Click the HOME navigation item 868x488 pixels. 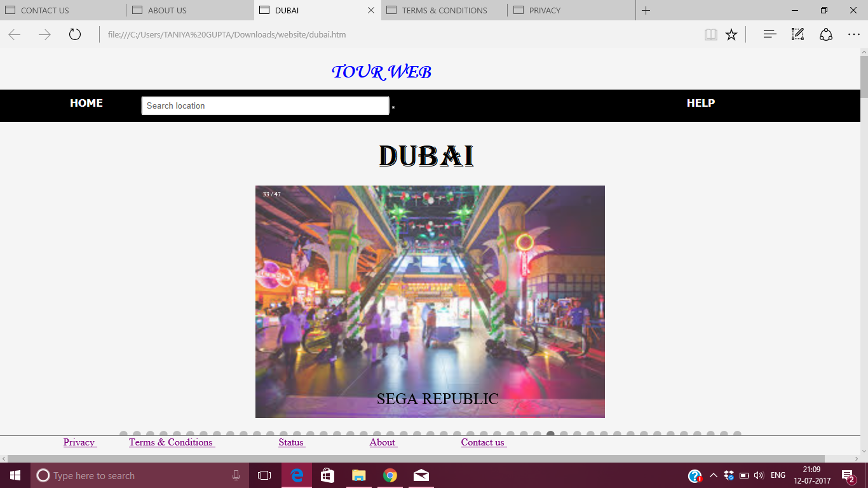tap(86, 102)
